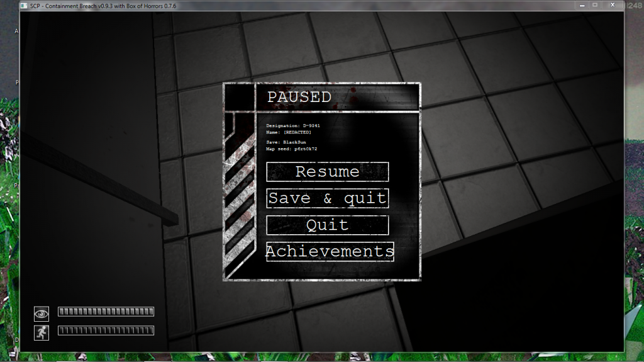Viewport: 644px width, 362px height.
Task: Open the Achievements screen
Action: pyautogui.click(x=330, y=251)
